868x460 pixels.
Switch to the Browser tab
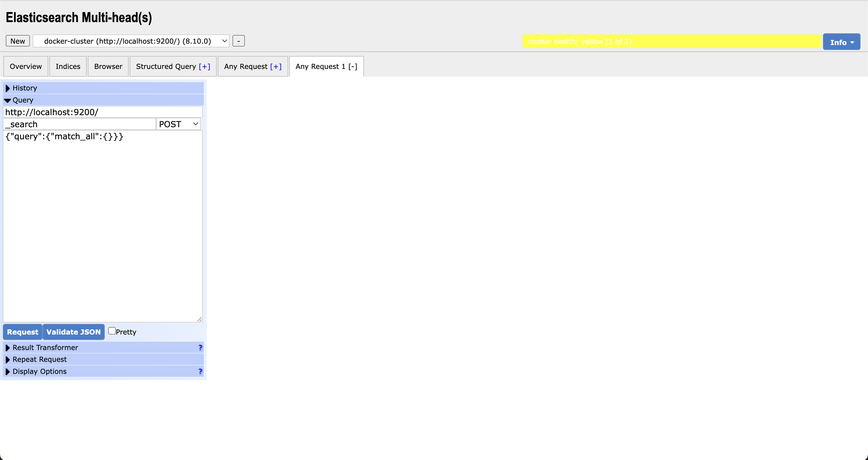(x=108, y=66)
